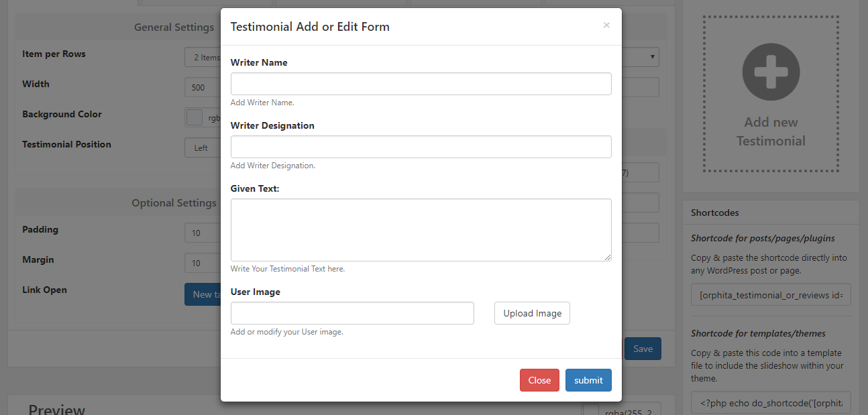
Task: Click the Given Text textarea
Action: pyautogui.click(x=421, y=230)
